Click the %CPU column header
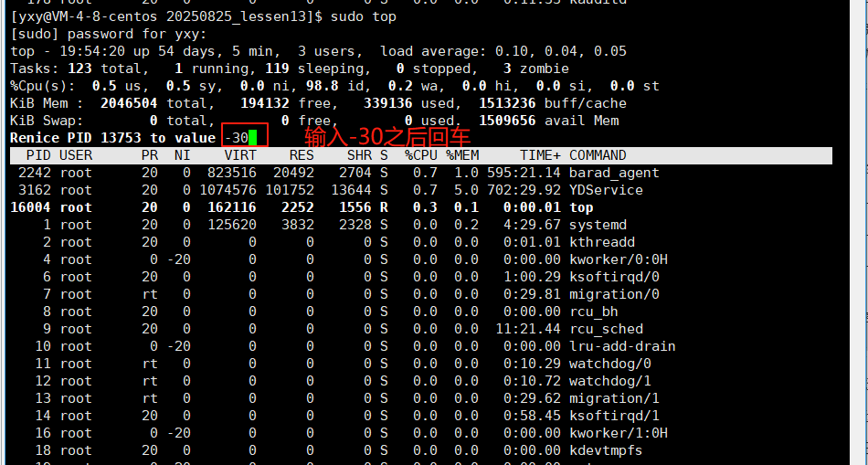The height and width of the screenshot is (465, 868). tap(420, 155)
